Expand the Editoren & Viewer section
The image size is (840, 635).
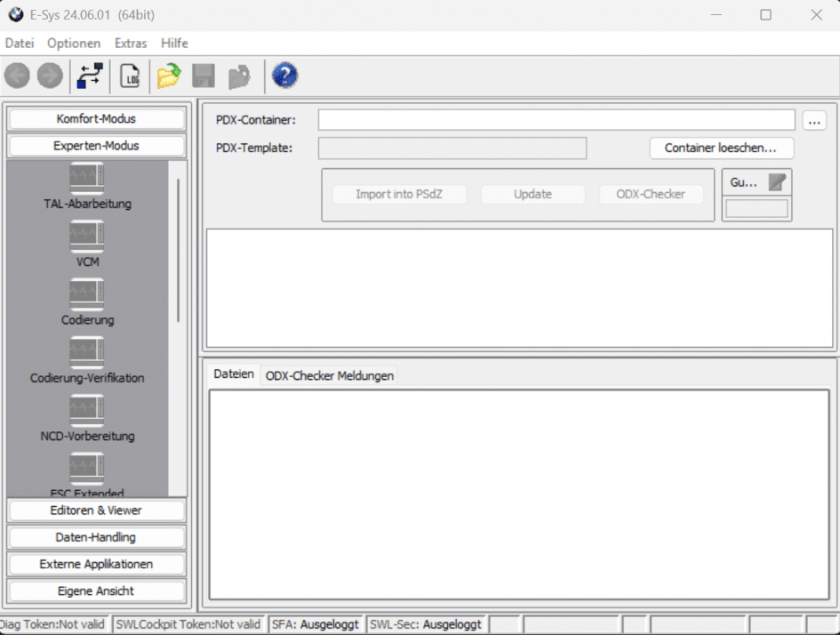click(96, 510)
